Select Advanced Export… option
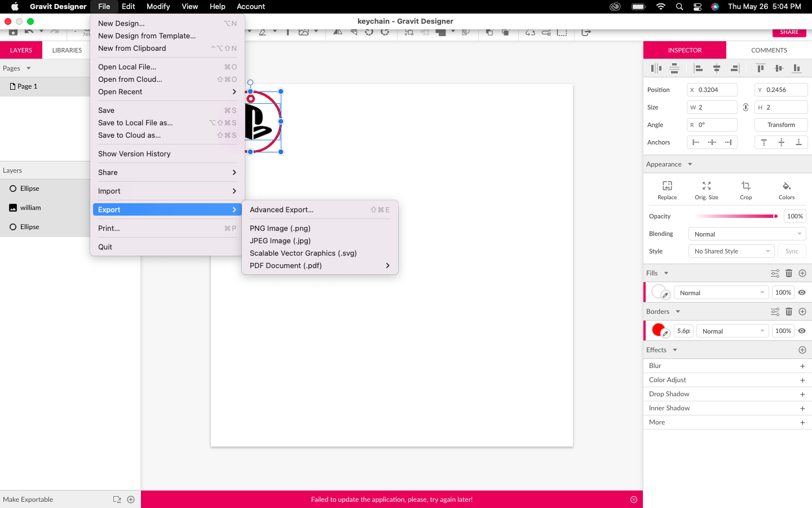The image size is (812, 508). pos(320,209)
